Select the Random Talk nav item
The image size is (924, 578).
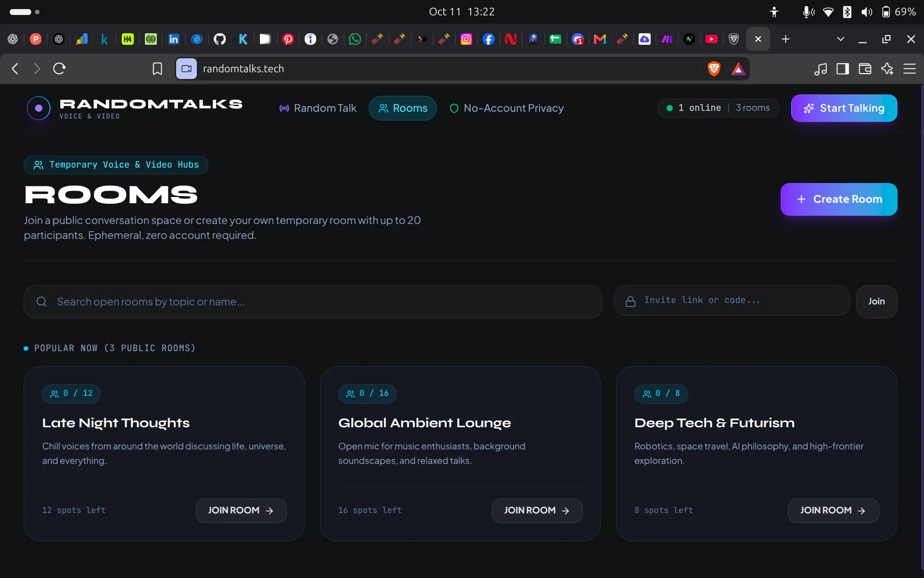click(x=318, y=108)
